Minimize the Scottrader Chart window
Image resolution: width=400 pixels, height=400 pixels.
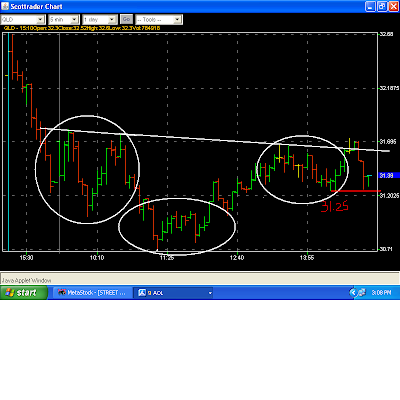pyautogui.click(x=370, y=6)
